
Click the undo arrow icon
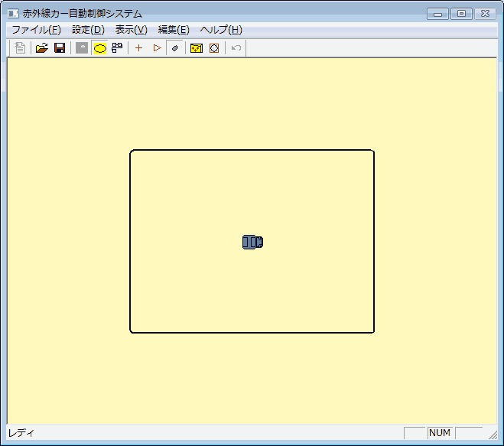point(236,48)
